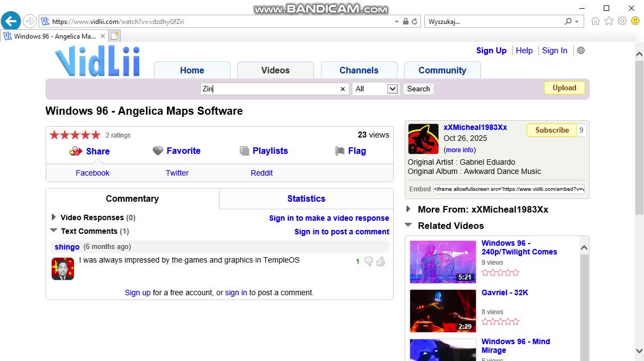Open the language globe icon

click(x=581, y=51)
